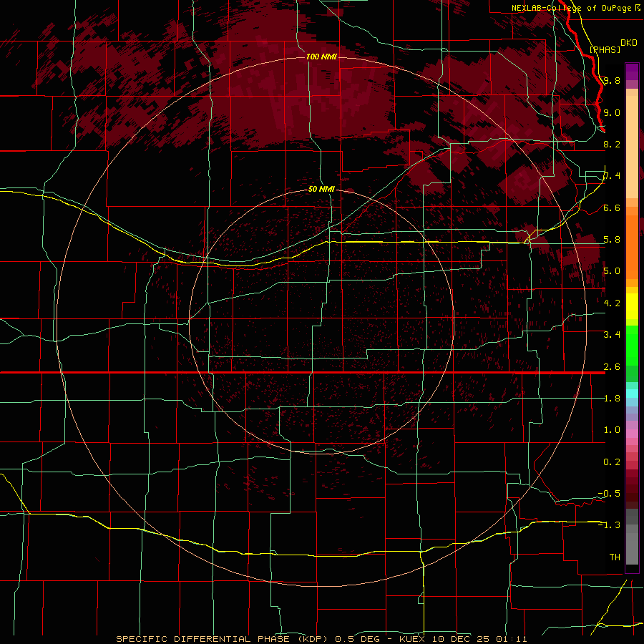Click the -0.5 scale value
This screenshot has height=644, width=644.
click(x=609, y=493)
